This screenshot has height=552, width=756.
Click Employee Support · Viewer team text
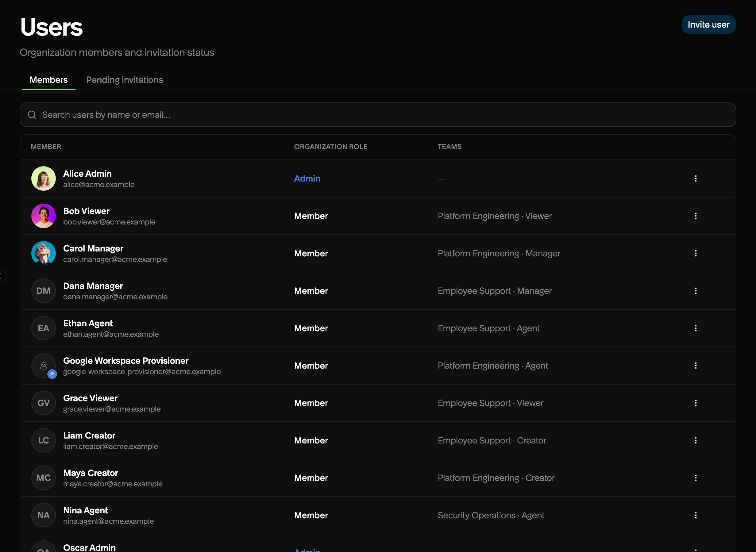click(491, 403)
